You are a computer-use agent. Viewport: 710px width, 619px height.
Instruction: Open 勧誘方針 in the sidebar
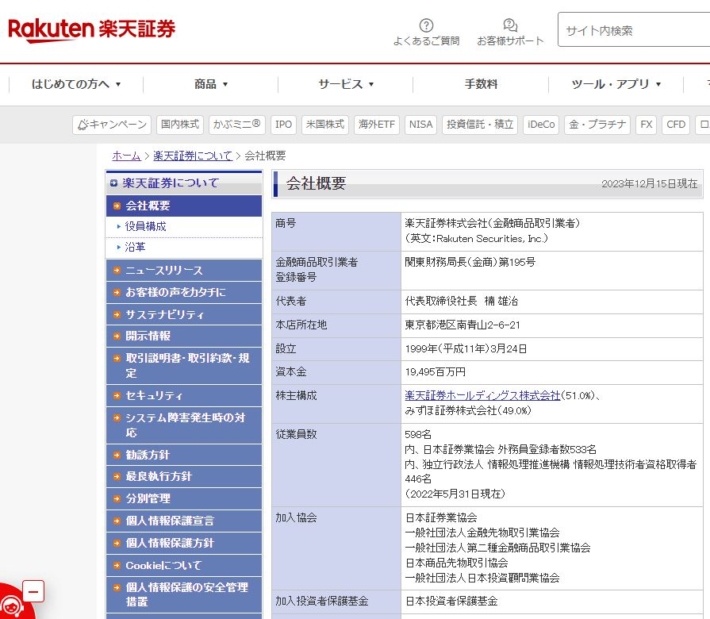point(184,455)
